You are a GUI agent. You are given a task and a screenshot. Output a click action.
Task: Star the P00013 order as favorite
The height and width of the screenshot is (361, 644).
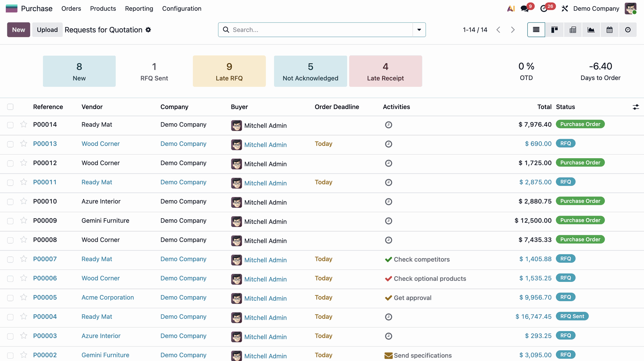(23, 144)
